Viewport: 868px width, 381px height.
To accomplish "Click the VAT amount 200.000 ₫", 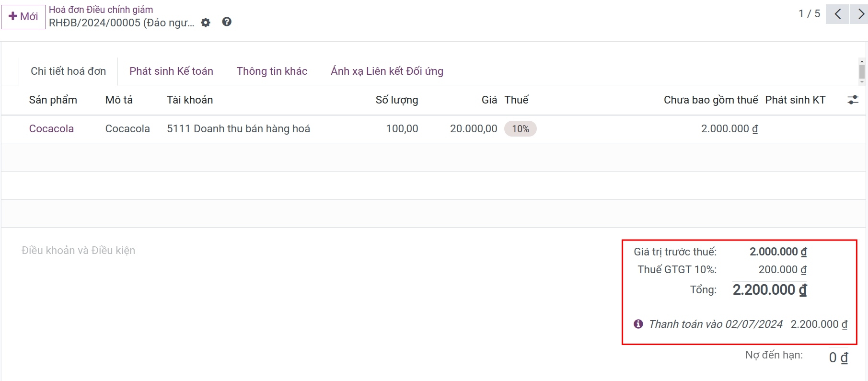I will point(783,270).
